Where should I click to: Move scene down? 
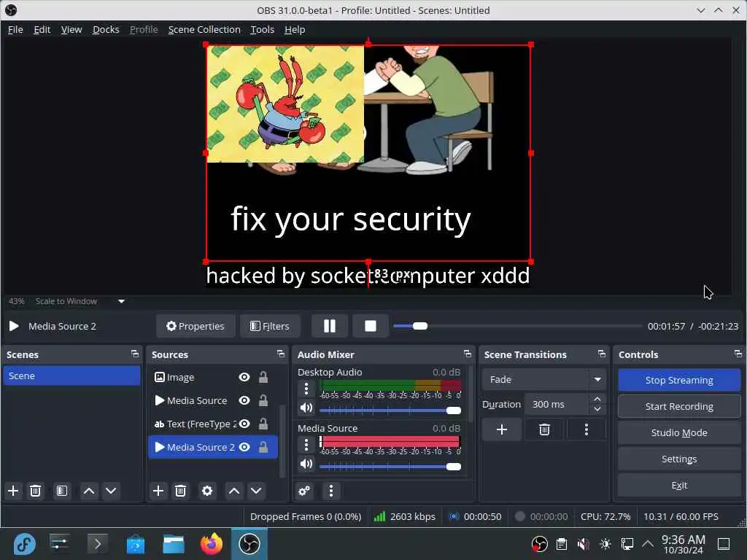(111, 491)
